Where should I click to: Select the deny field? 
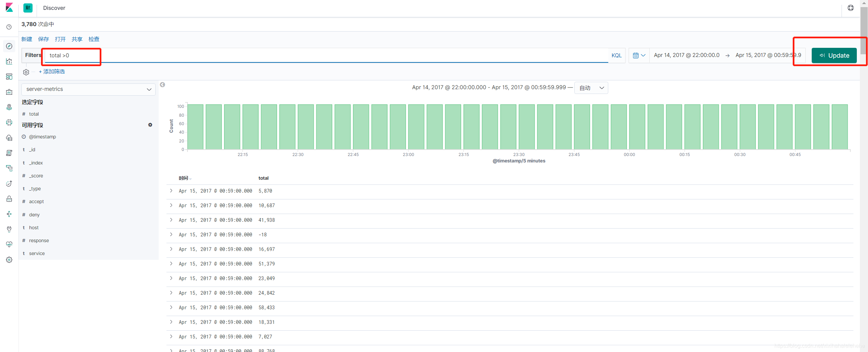point(34,215)
